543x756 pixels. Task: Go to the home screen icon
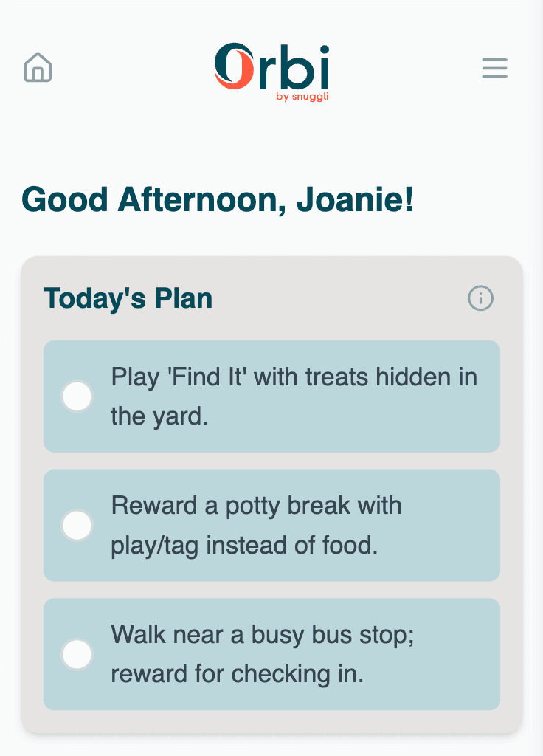point(38,68)
